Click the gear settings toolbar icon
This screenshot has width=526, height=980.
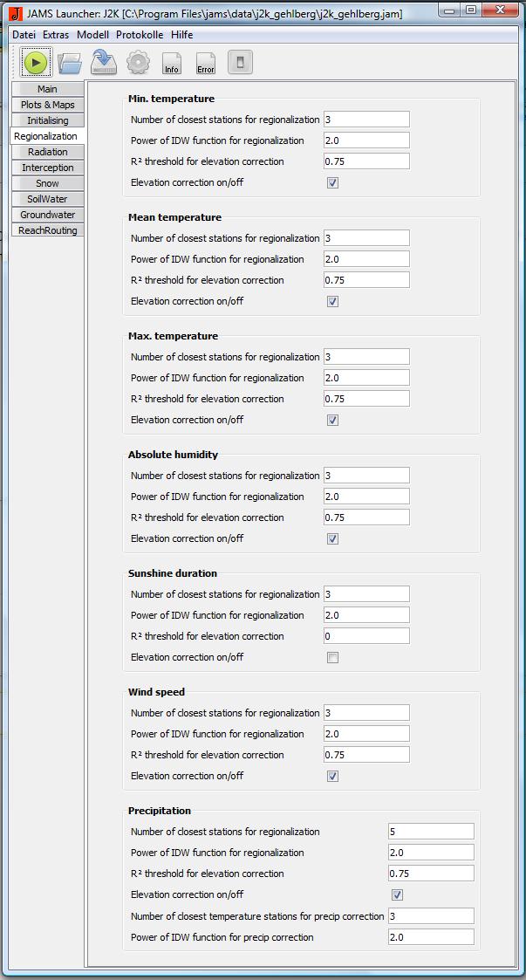pyautogui.click(x=138, y=63)
